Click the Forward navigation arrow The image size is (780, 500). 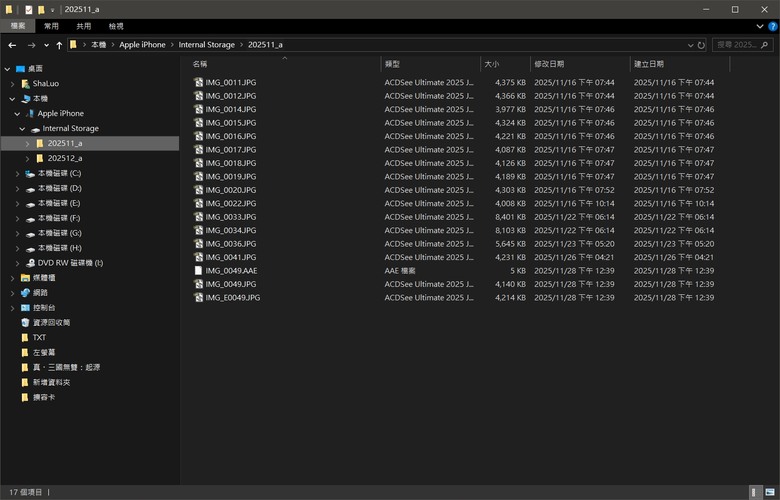[x=31, y=45]
